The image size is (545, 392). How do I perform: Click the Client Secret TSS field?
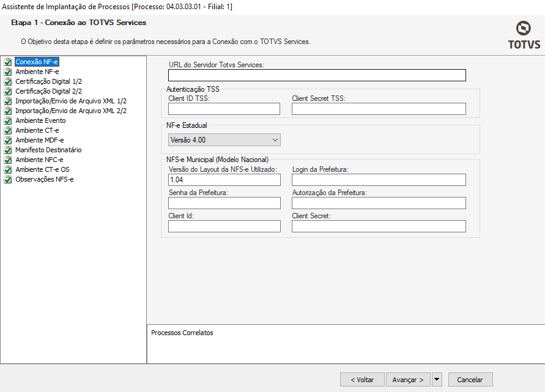[x=379, y=109]
